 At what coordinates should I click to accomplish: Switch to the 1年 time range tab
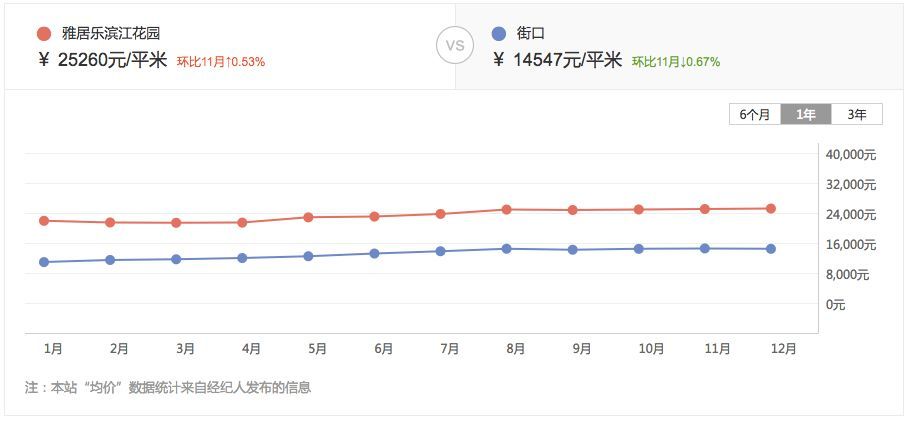tap(806, 114)
